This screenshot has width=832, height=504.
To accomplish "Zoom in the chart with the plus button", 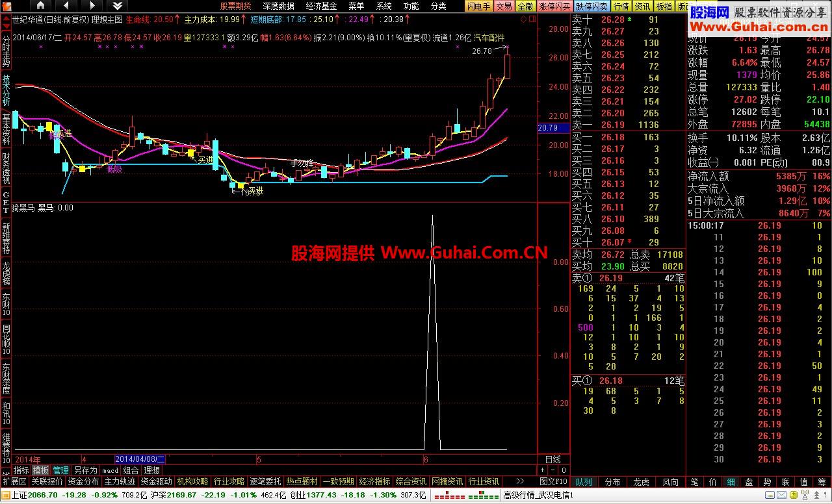I will coord(543,470).
